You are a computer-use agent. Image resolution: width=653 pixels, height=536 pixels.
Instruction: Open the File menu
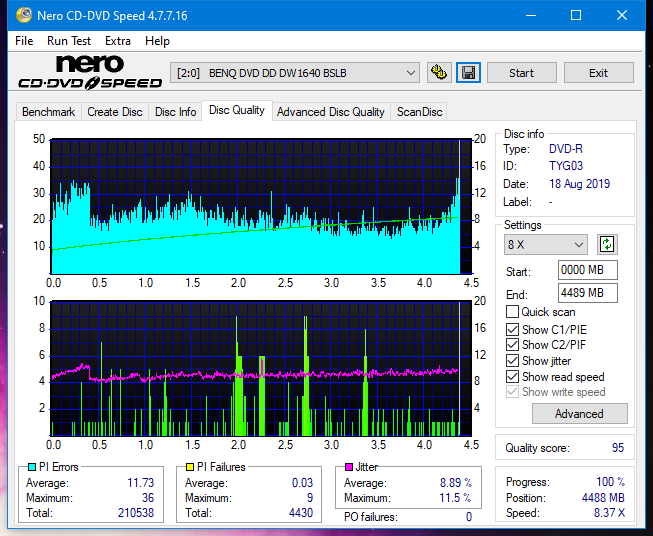point(24,41)
